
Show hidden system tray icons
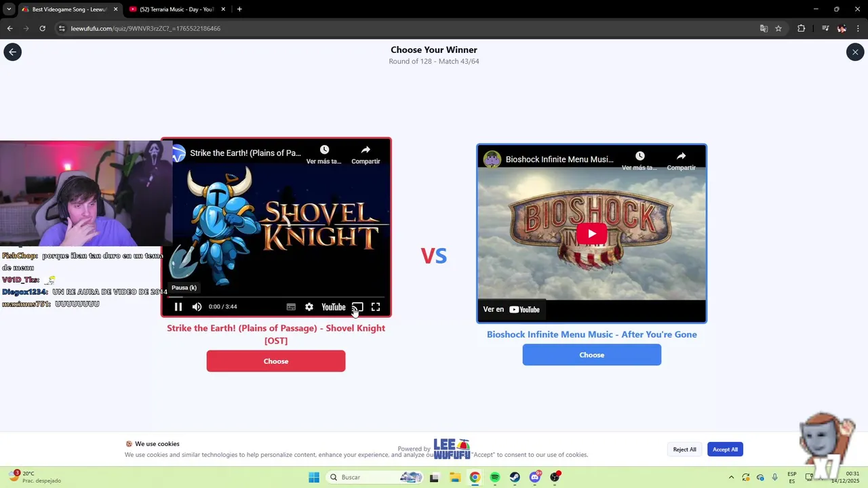point(731,477)
